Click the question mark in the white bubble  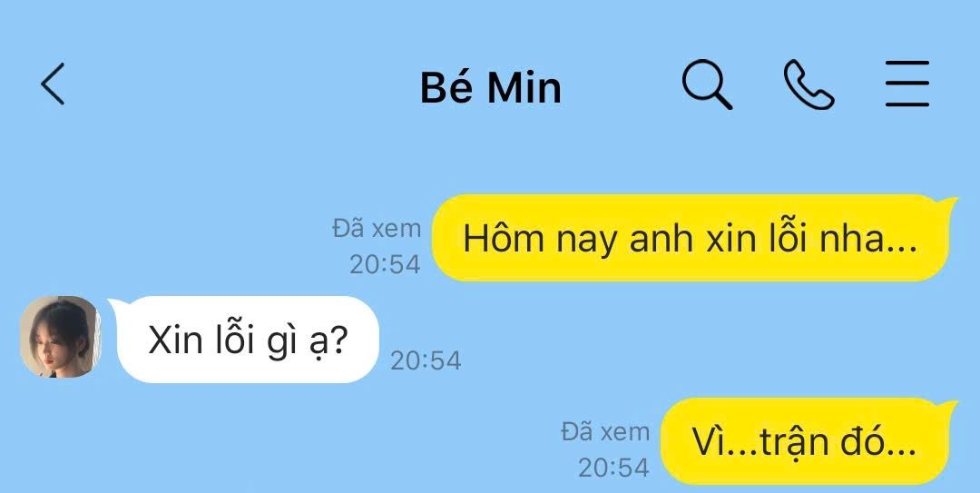coord(338,341)
